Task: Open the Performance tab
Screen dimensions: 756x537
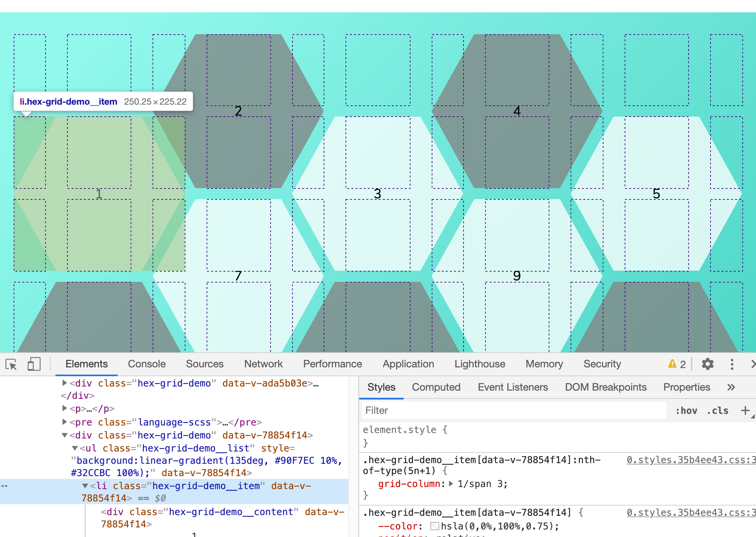Action: tap(333, 364)
